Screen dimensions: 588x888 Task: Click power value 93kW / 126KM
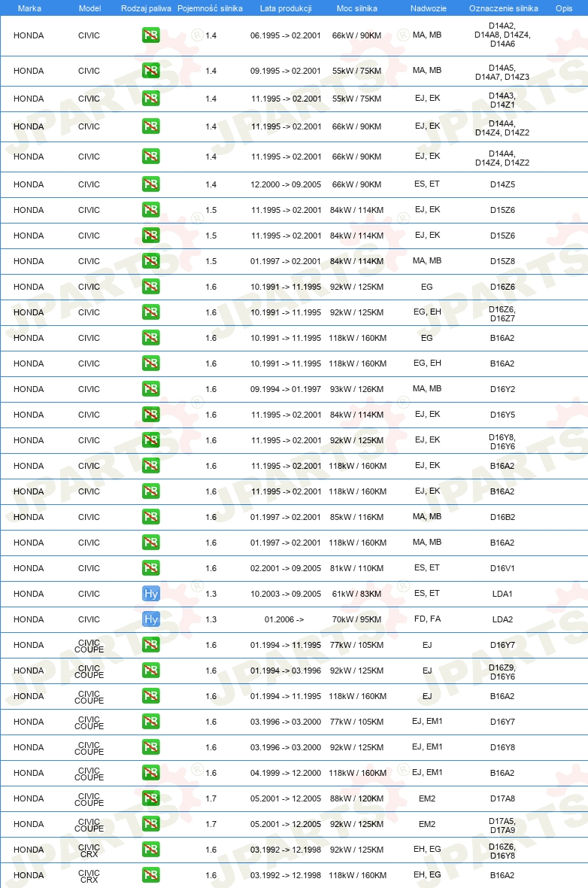(x=356, y=390)
